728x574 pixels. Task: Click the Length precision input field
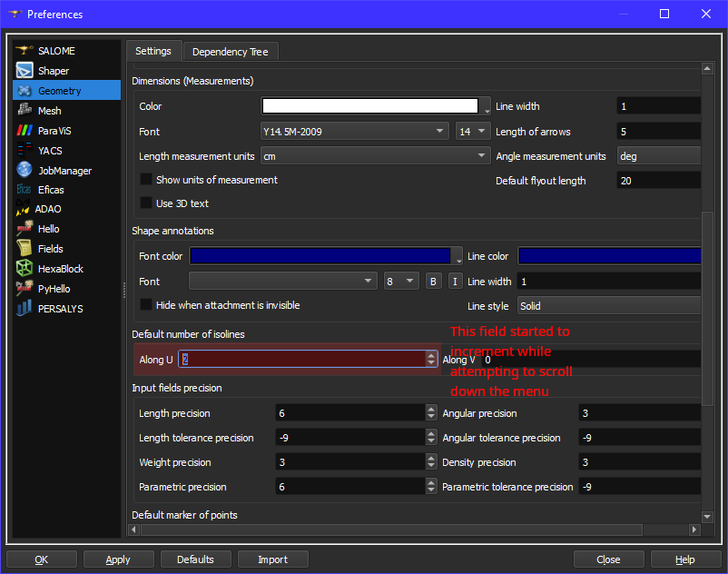point(349,413)
